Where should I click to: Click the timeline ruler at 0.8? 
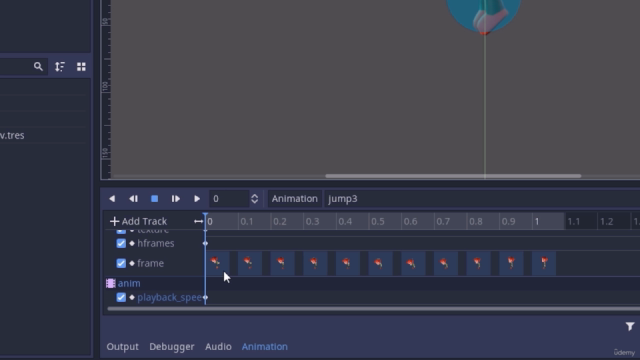[x=476, y=221]
